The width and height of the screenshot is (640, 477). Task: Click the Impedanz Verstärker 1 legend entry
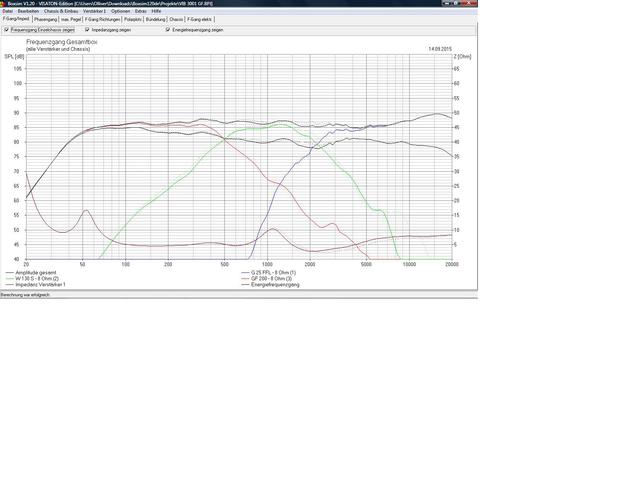point(40,284)
